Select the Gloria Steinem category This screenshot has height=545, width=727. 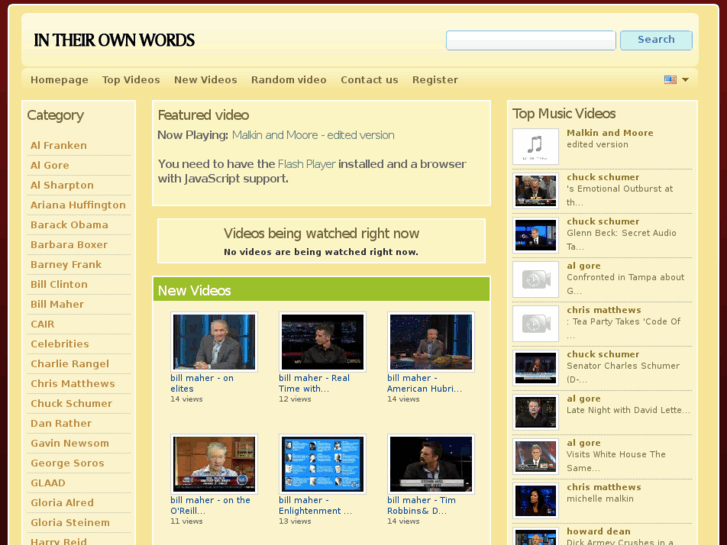click(70, 523)
